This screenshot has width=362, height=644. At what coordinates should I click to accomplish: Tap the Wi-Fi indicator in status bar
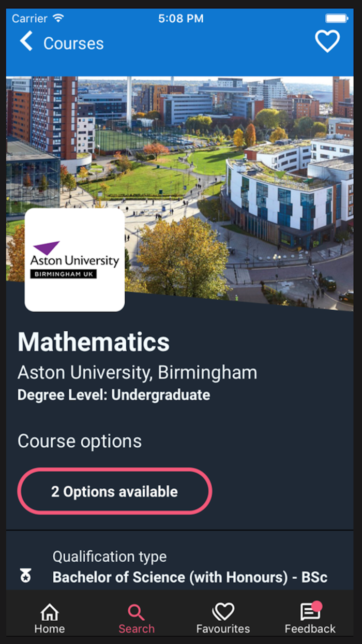coord(58,17)
